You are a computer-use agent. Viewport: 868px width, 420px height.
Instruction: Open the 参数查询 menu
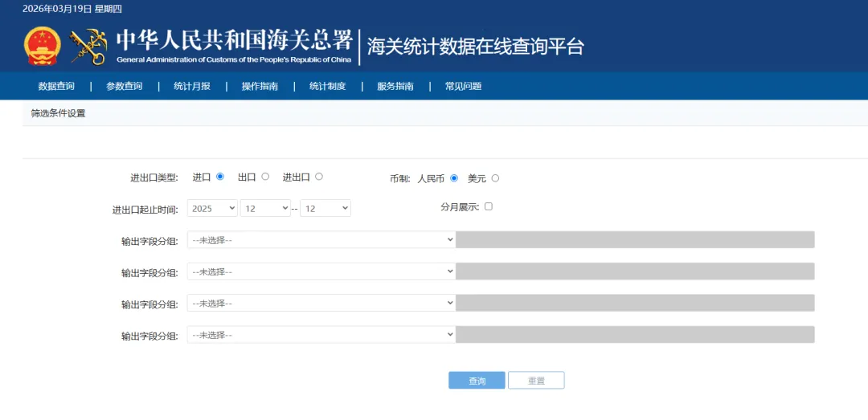pos(125,86)
